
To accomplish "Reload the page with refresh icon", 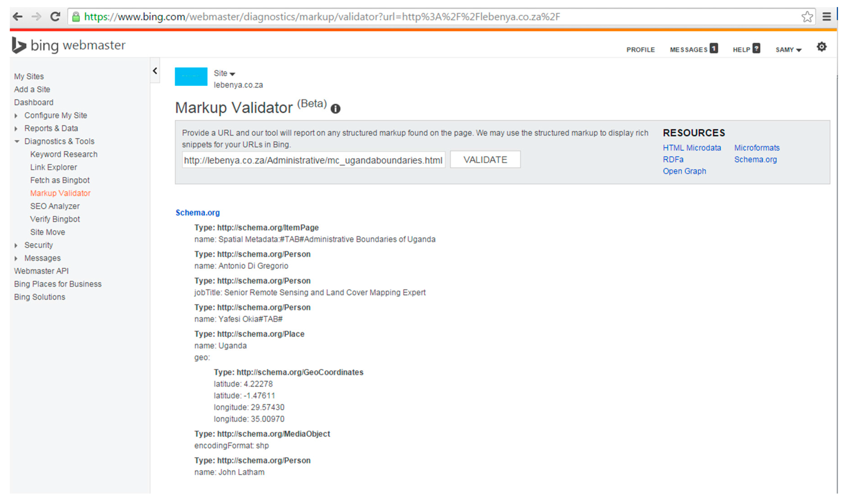I will click(55, 16).
